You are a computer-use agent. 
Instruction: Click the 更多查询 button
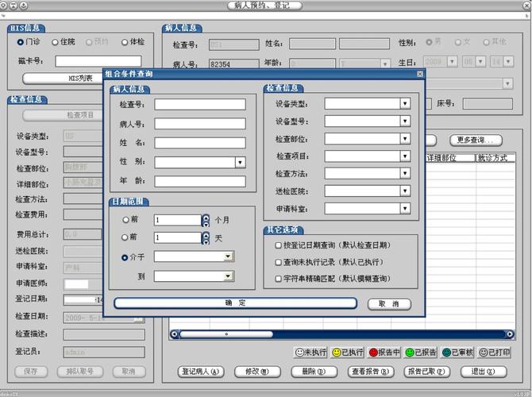pos(476,140)
